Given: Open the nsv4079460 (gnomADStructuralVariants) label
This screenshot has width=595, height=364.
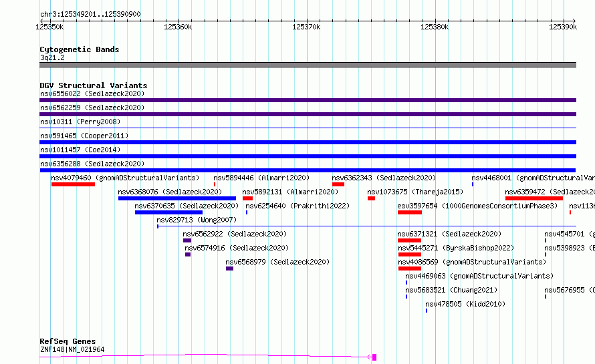Looking at the screenshot, I should (125, 178).
